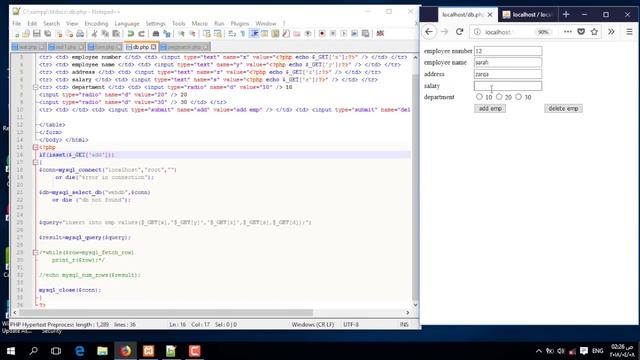Click the Save icon in Notepad++ toolbar
640x360 pixels.
coord(37,33)
